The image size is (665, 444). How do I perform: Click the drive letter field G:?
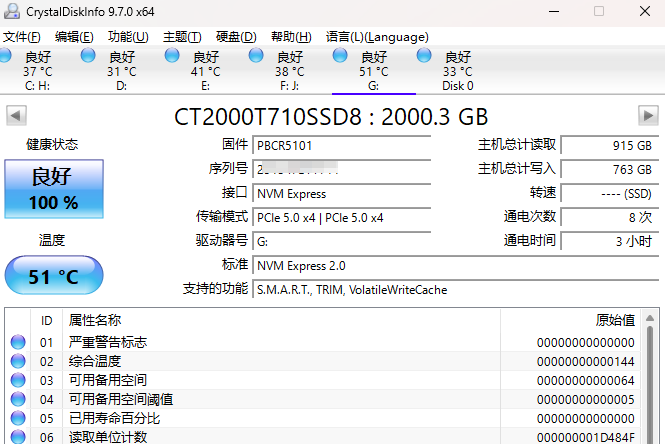coord(342,241)
